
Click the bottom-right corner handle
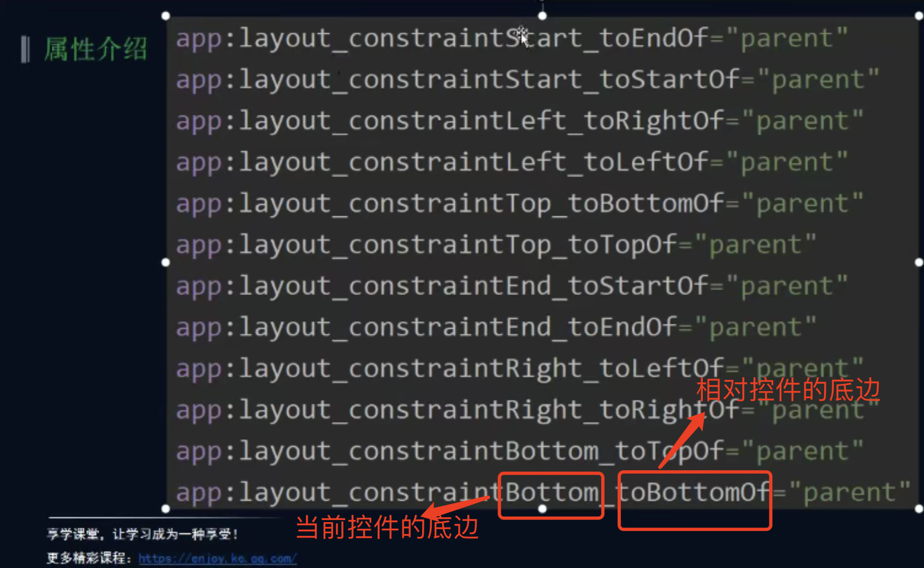click(919, 509)
